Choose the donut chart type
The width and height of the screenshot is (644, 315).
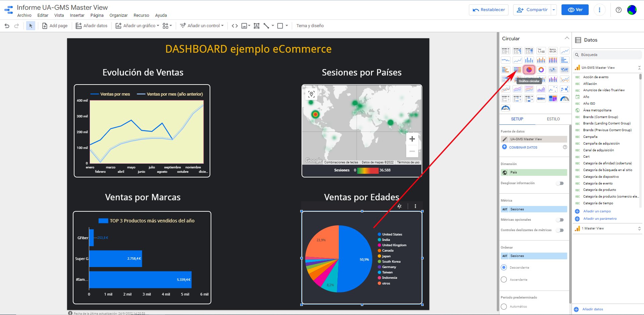(x=541, y=70)
